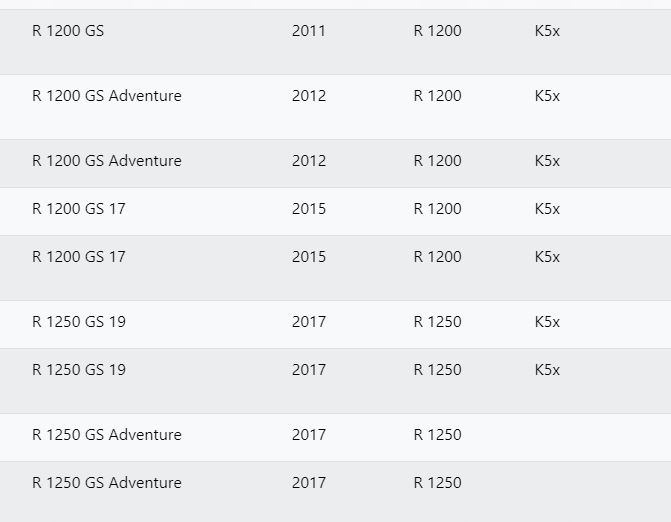Viewport: 671px width, 522px height.
Task: Select R 1200 GS Adventure in the gray-shaded row
Action: pyautogui.click(x=107, y=161)
